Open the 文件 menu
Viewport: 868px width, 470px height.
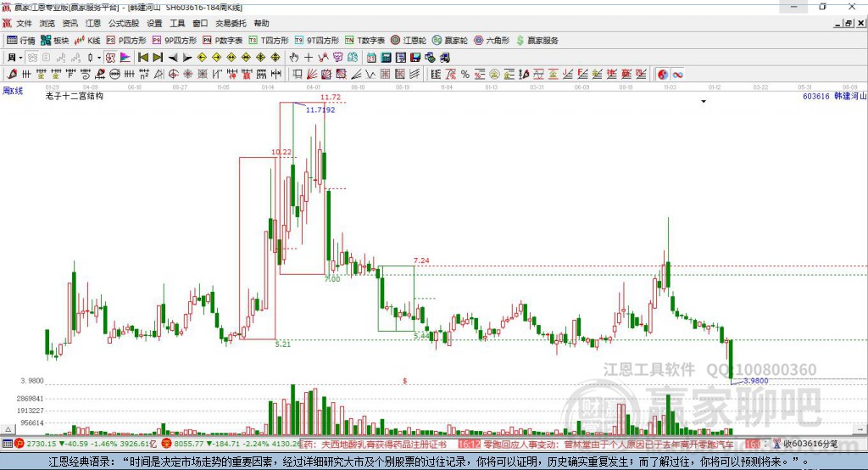[25, 23]
